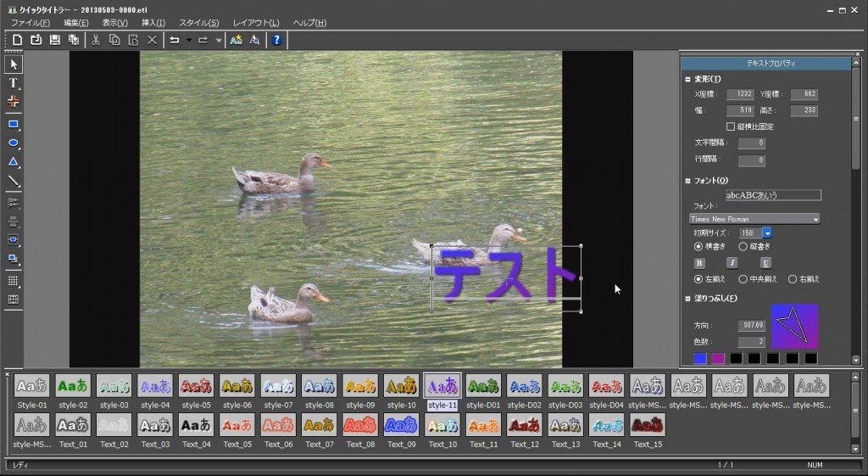
Task: Click the 文字間隔 value field
Action: pos(751,143)
